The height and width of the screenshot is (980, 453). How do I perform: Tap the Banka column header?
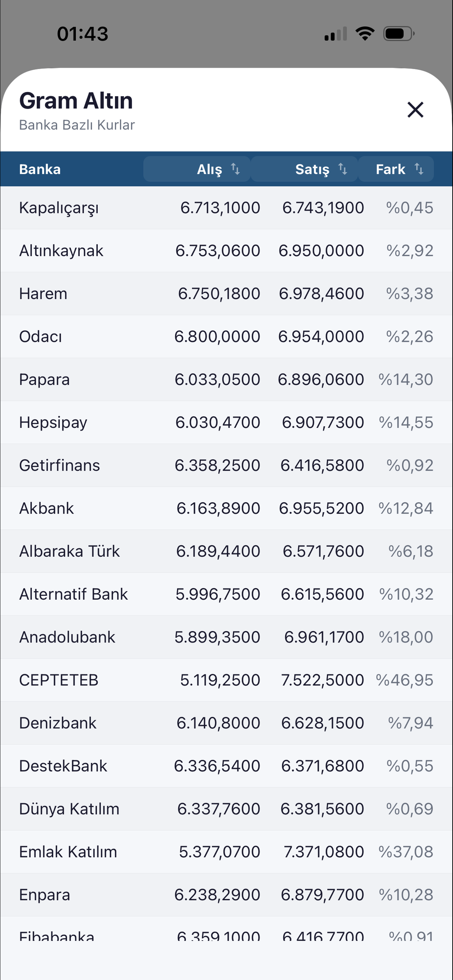tap(40, 169)
